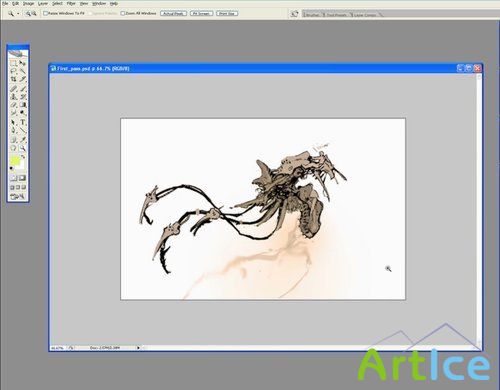Click the zoom percentage field in status bar

point(57,348)
